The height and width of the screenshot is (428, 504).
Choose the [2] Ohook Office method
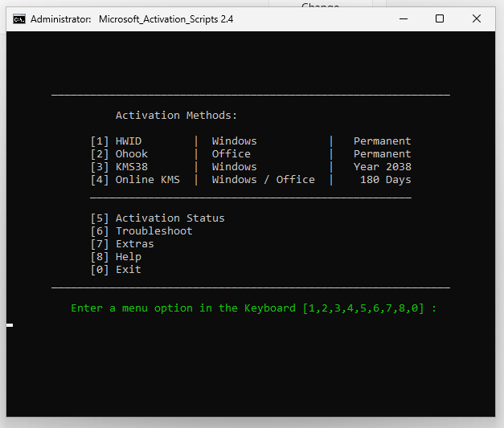pyautogui.click(x=120, y=154)
